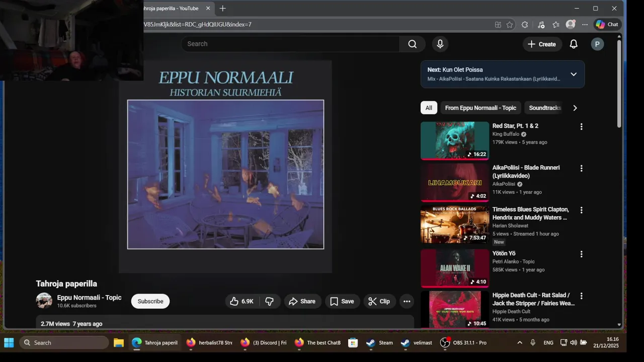Open the Red Star, Pt. 1 & 2 thumbnail
The width and height of the screenshot is (644, 362).
pos(455,141)
